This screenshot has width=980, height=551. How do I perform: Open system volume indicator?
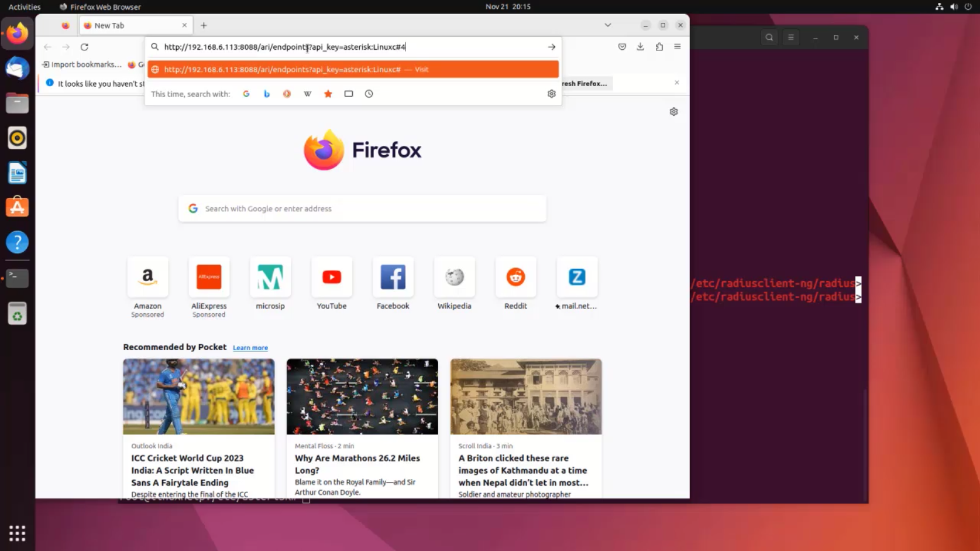click(954, 7)
